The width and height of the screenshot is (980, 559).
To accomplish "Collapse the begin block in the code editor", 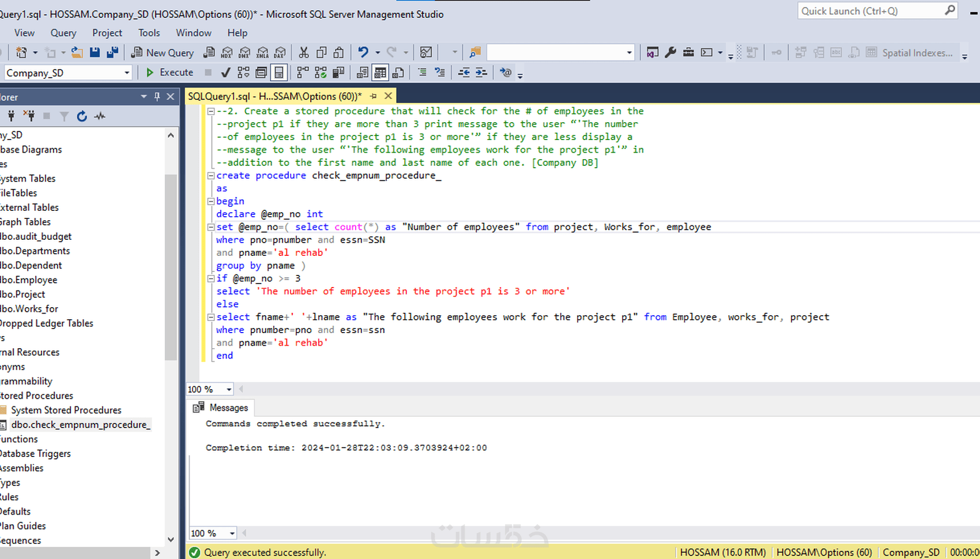I will click(211, 201).
